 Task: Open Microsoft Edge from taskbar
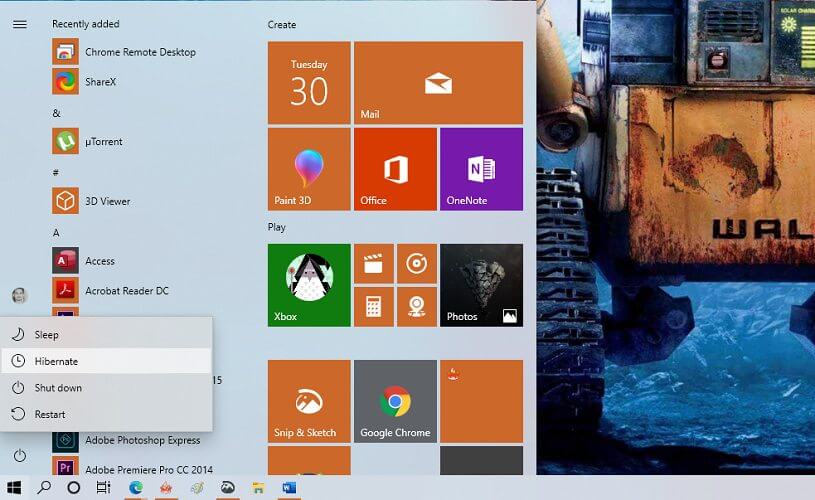136,488
